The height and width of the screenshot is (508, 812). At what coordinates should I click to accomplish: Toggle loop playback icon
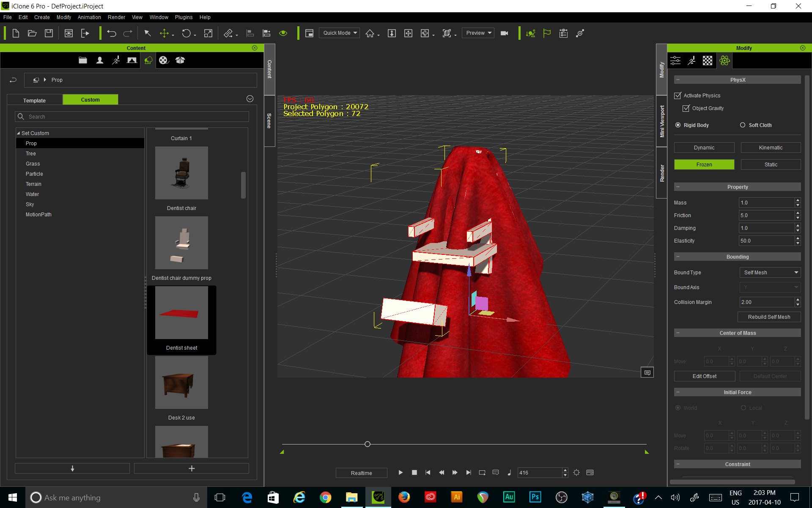482,472
